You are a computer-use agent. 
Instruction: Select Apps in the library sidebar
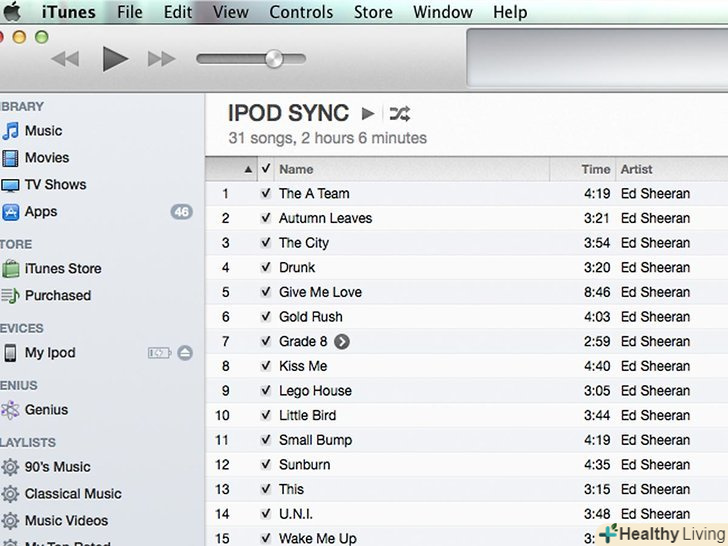[41, 212]
